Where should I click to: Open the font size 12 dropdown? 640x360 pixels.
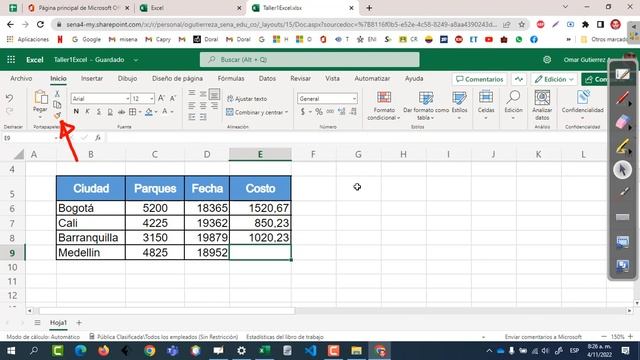click(x=151, y=98)
